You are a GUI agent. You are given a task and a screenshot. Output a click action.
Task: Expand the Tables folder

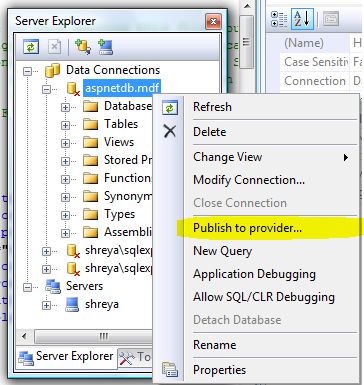click(x=65, y=125)
